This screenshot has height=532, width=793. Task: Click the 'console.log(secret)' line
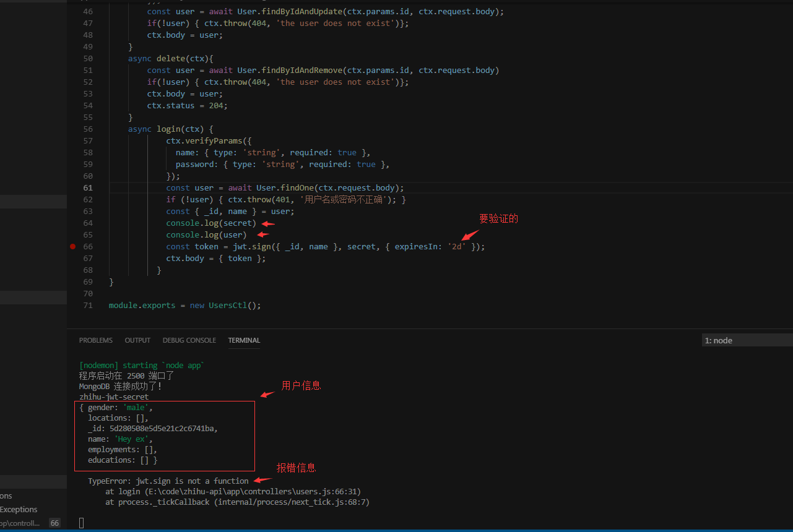(x=211, y=223)
